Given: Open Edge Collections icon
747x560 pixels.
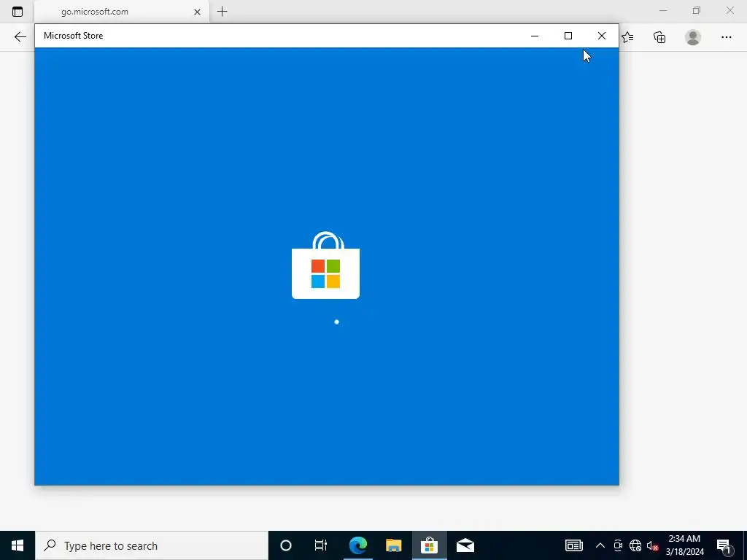Looking at the screenshot, I should 659,37.
